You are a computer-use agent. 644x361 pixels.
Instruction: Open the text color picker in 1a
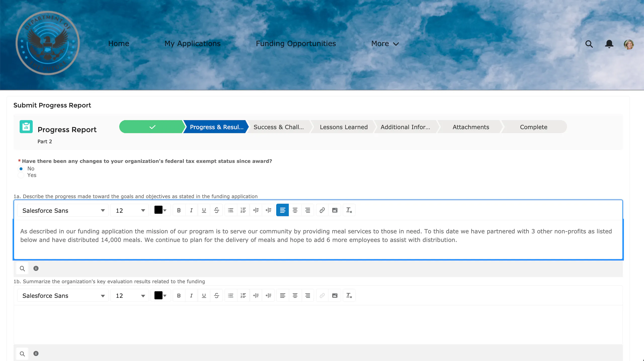click(x=160, y=210)
